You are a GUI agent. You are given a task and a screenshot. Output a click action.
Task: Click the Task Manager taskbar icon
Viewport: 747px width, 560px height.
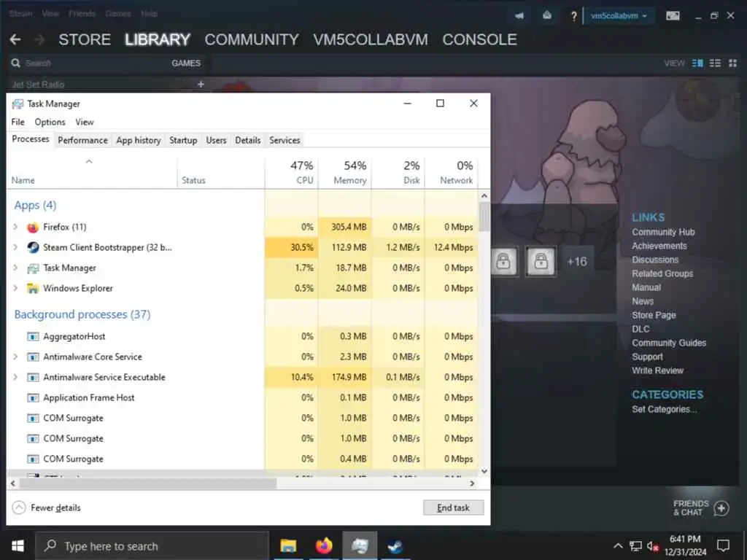point(360,545)
